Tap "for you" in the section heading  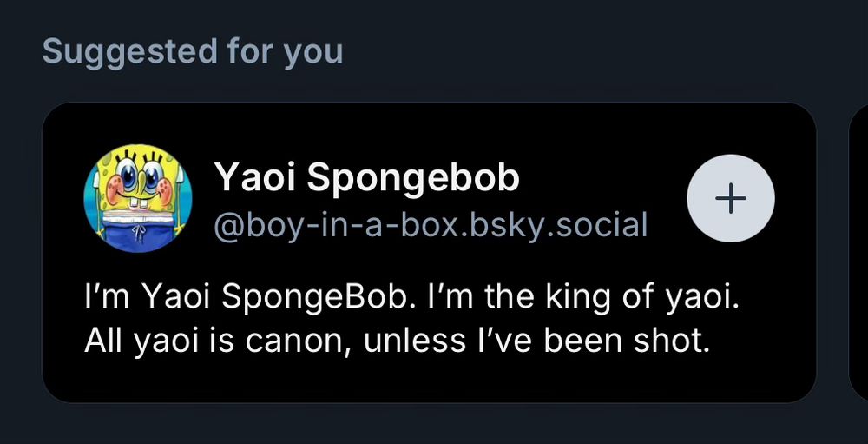coord(285,51)
